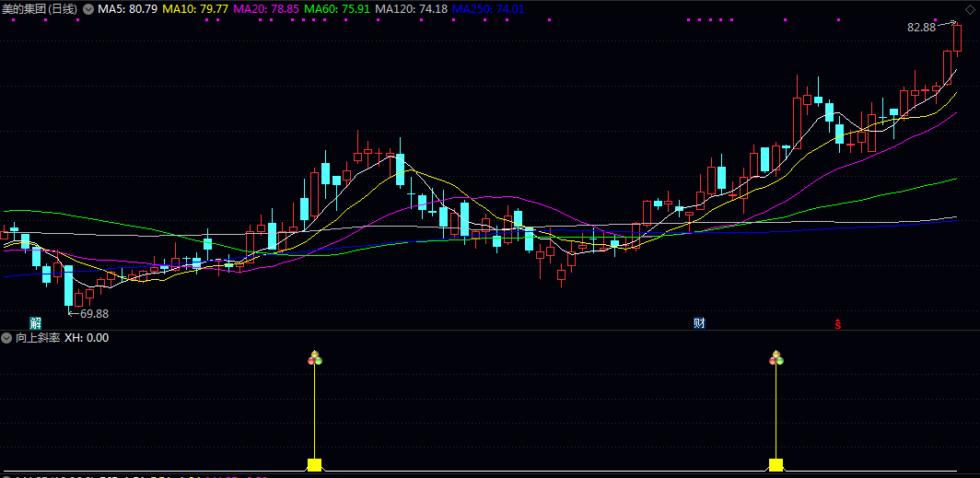The image size is (980, 478).
Task: Select the yellow MA10 indicator label
Action: (x=195, y=8)
